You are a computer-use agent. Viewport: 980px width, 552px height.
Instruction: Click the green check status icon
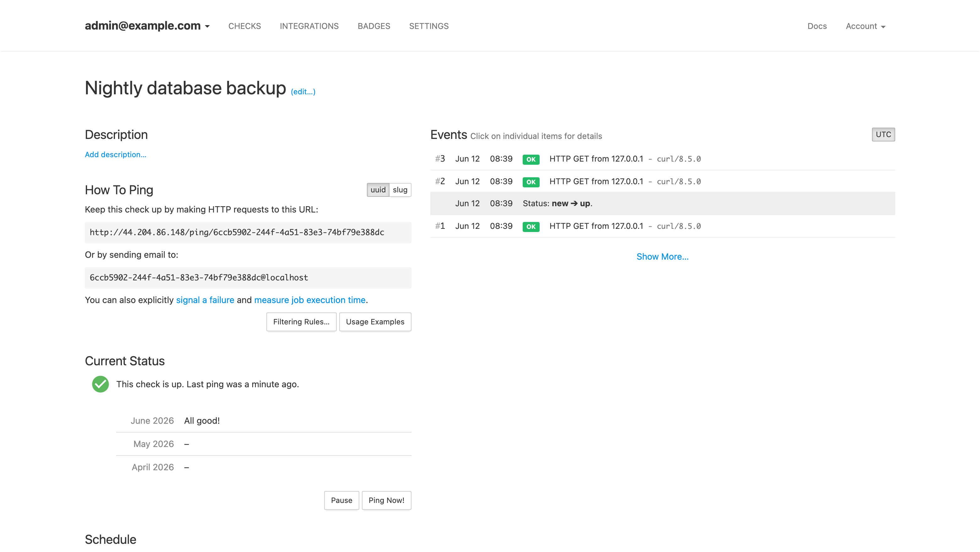pos(101,384)
